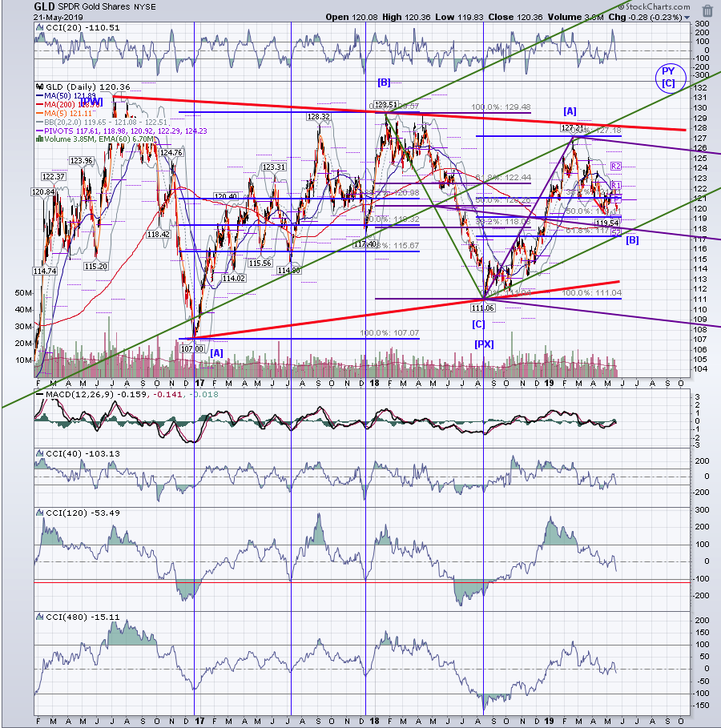This screenshot has width=721, height=728.
Task: Click the 127.21 peak price label
Action: (x=572, y=127)
